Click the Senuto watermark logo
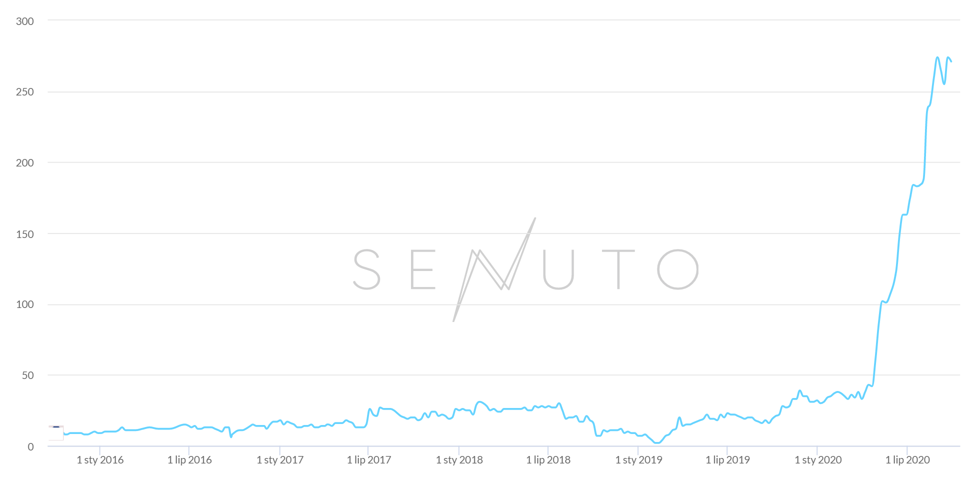 click(x=525, y=269)
